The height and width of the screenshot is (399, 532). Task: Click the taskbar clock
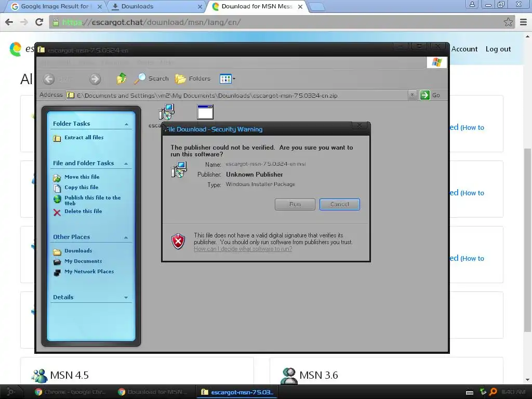pyautogui.click(x=514, y=392)
